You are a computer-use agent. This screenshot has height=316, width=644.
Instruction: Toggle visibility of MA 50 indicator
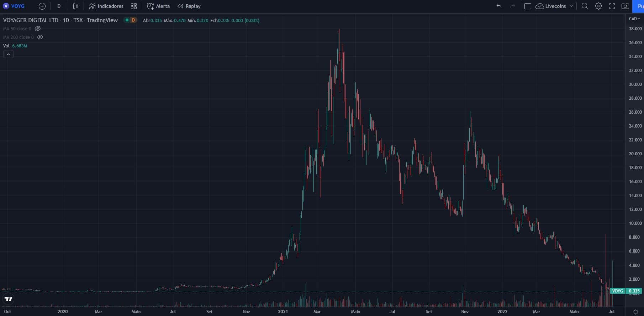pyautogui.click(x=38, y=29)
